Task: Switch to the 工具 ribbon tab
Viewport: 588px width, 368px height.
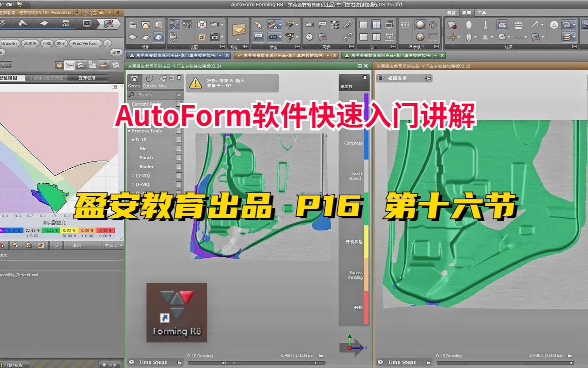Action: [x=482, y=13]
